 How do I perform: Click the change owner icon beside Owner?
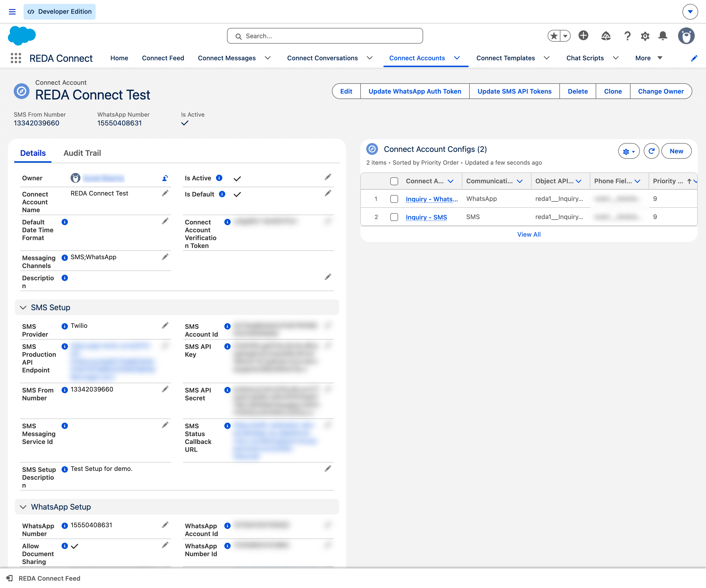[x=165, y=178]
